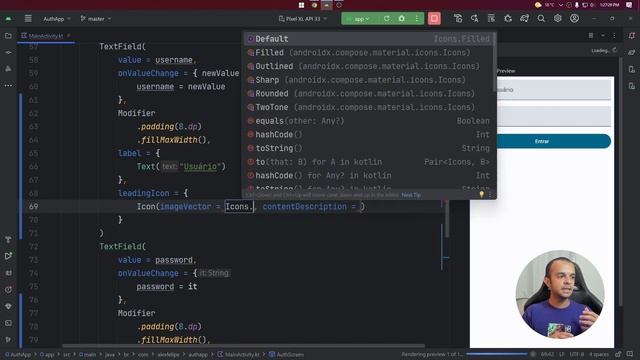Screen dimensions: 640x360
Task: Open the user account icon
Action: [574, 18]
